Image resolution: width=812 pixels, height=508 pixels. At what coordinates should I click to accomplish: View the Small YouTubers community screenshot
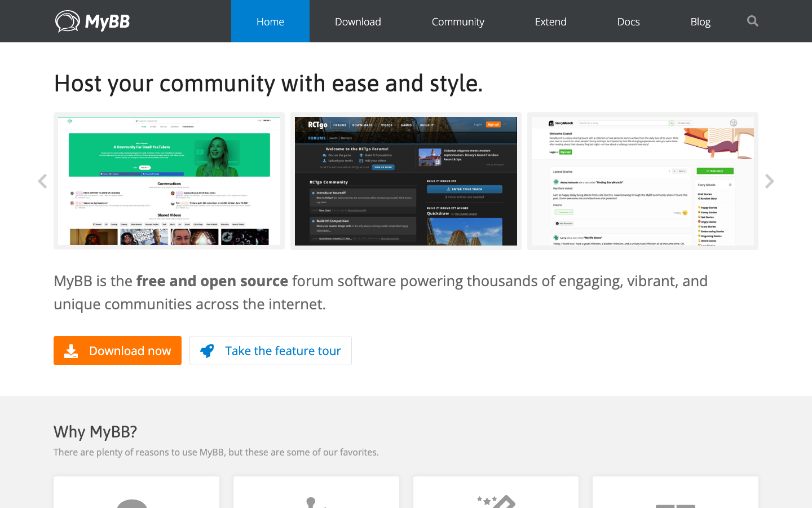click(x=169, y=181)
